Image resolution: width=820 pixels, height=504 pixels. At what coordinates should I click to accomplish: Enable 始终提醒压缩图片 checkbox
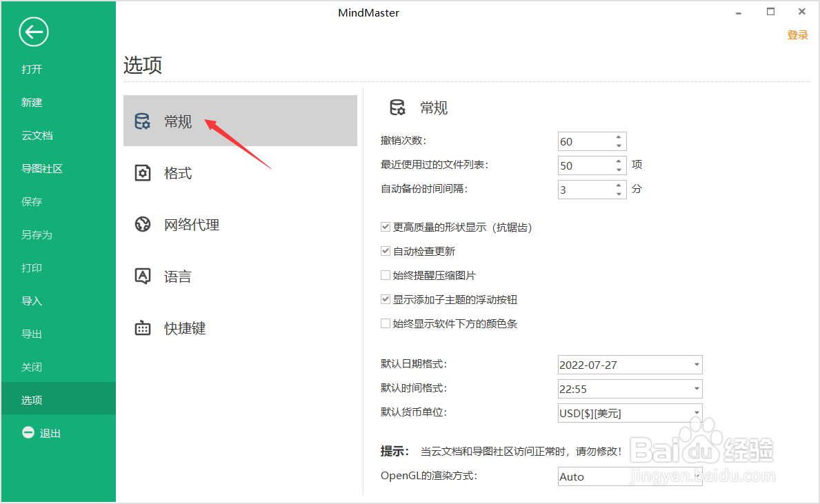point(386,274)
